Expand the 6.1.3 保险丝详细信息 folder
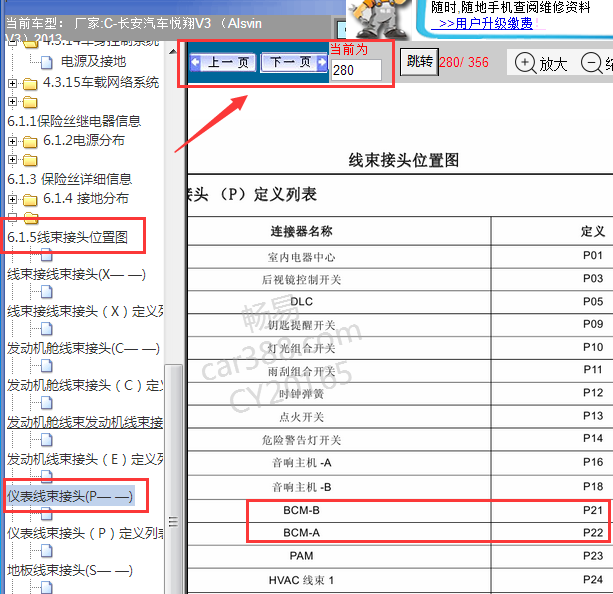Image resolution: width=613 pixels, height=594 pixels. click(12, 160)
